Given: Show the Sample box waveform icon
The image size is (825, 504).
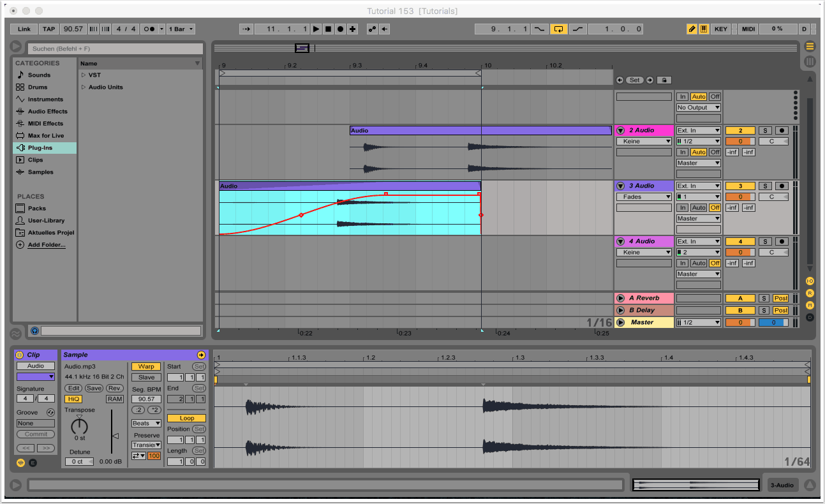Looking at the screenshot, I should pyautogui.click(x=20, y=463).
